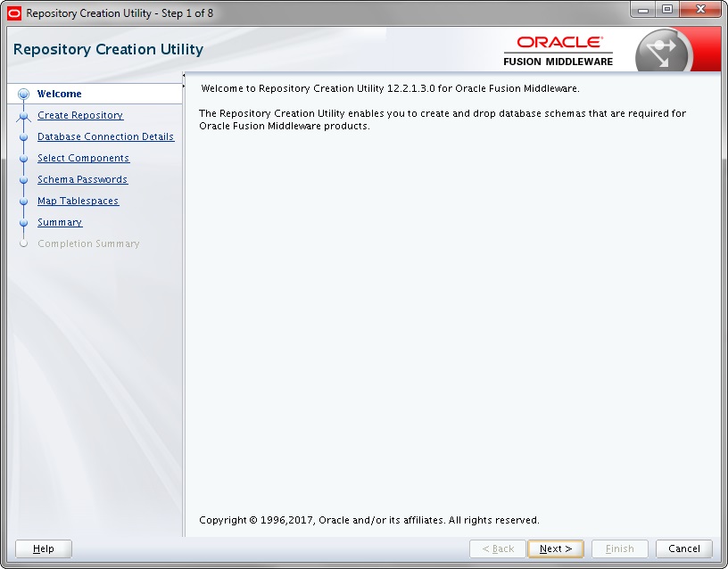Minimize the Repository Creation Utility window
728x569 pixels.
point(643,10)
